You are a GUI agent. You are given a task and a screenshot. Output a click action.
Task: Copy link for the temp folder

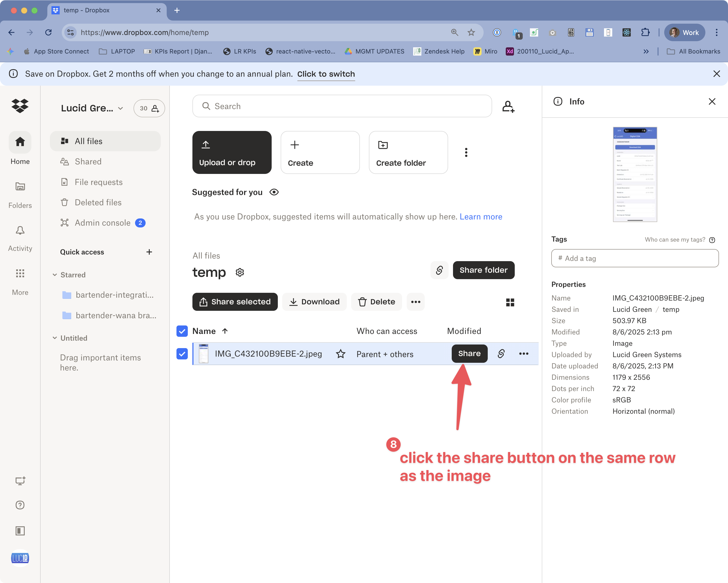tap(439, 270)
